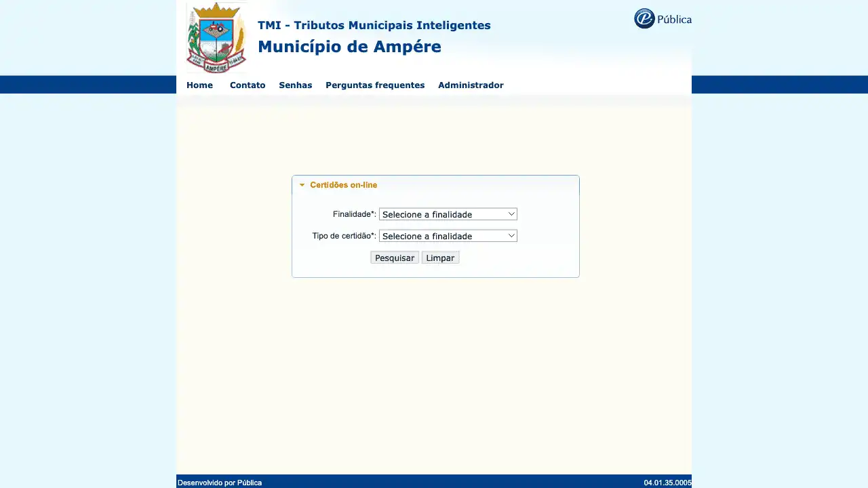Open the Administrador menu item
Viewport: 868px width, 488px height.
click(471, 85)
